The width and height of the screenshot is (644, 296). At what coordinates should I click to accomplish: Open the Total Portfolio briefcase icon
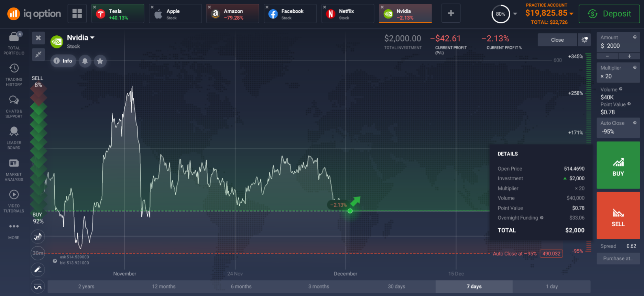coord(14,36)
